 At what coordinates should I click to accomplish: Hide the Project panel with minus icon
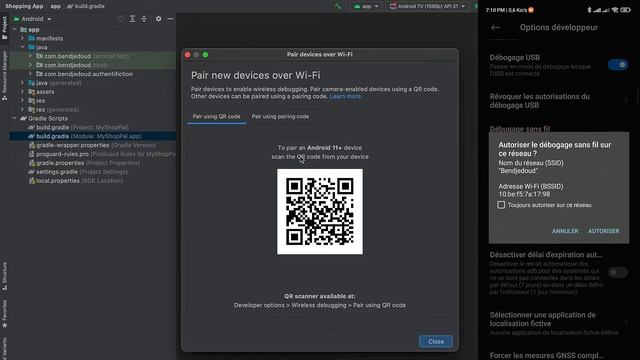click(170, 19)
